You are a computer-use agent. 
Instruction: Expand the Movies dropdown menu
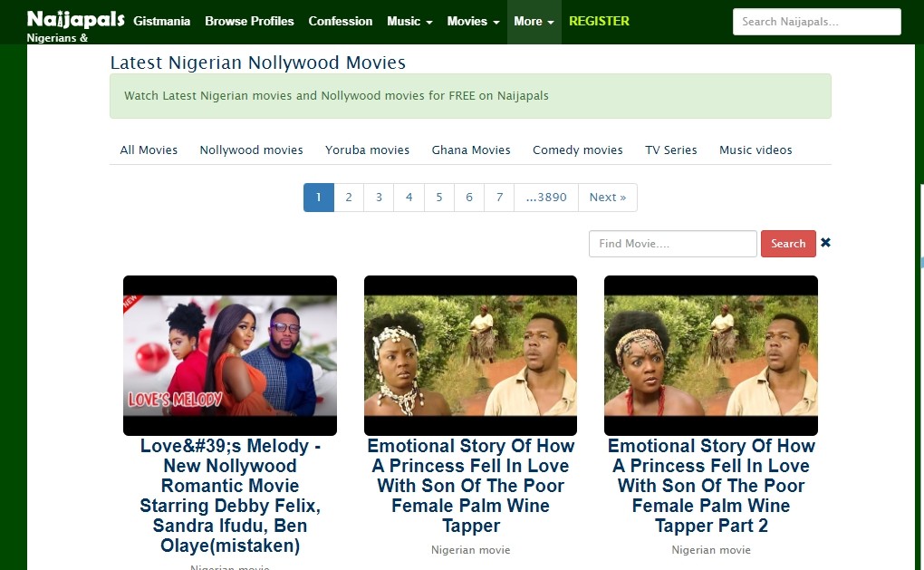coord(473,21)
